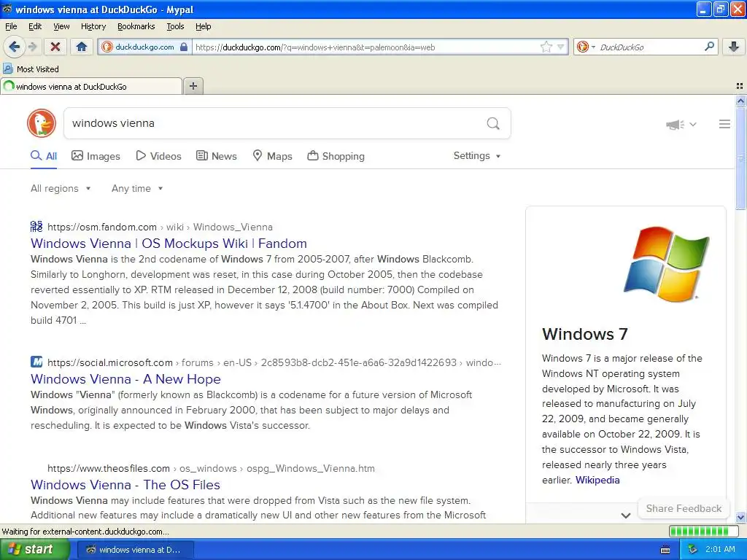Open the Home page icon
Viewport: 747px width, 560px height.
[82, 47]
